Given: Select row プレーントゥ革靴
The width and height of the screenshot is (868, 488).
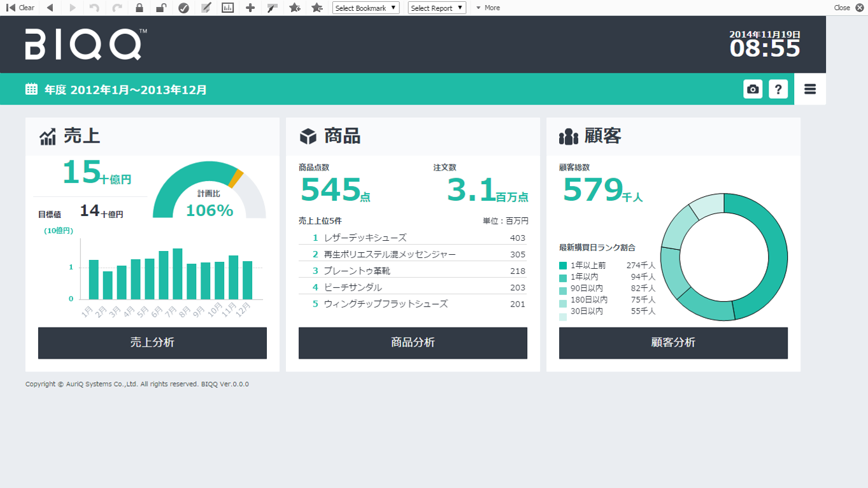Looking at the screenshot, I should pyautogui.click(x=413, y=271).
